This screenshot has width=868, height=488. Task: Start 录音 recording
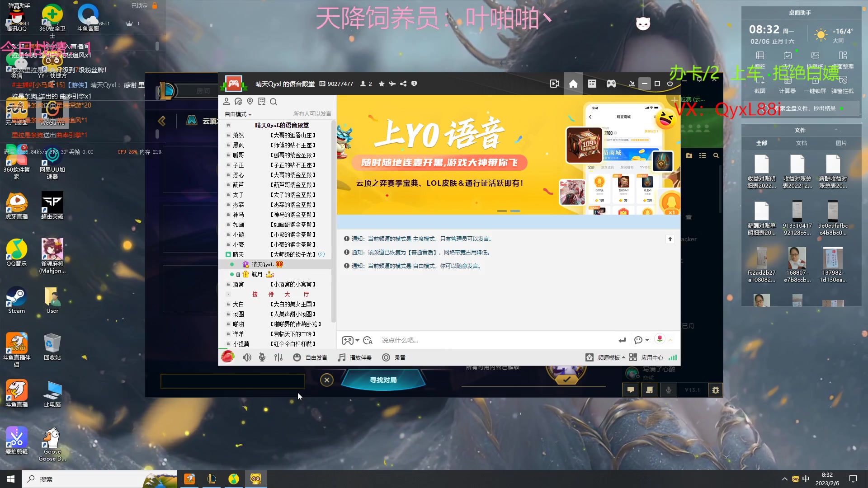(x=394, y=357)
